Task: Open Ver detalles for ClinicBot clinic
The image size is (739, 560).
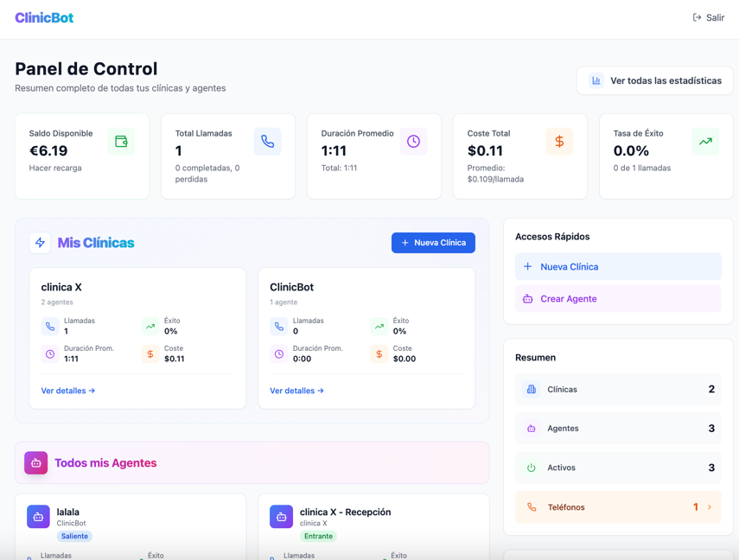Action: (x=296, y=391)
